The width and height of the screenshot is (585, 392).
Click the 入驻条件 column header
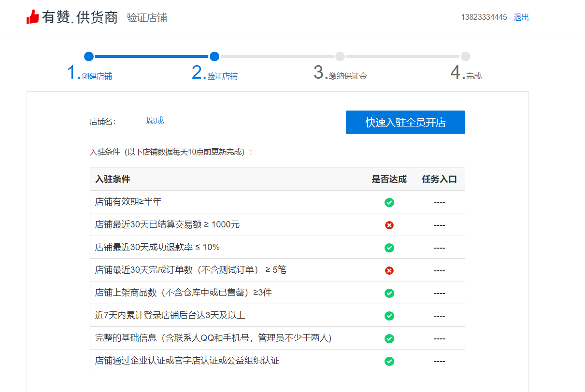click(x=113, y=179)
